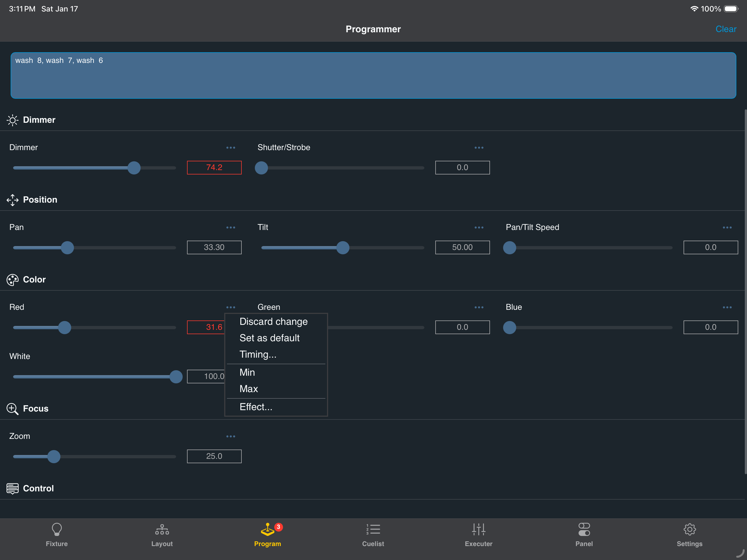The width and height of the screenshot is (747, 560).
Task: Click the battery status icon
Action: (x=731, y=9)
